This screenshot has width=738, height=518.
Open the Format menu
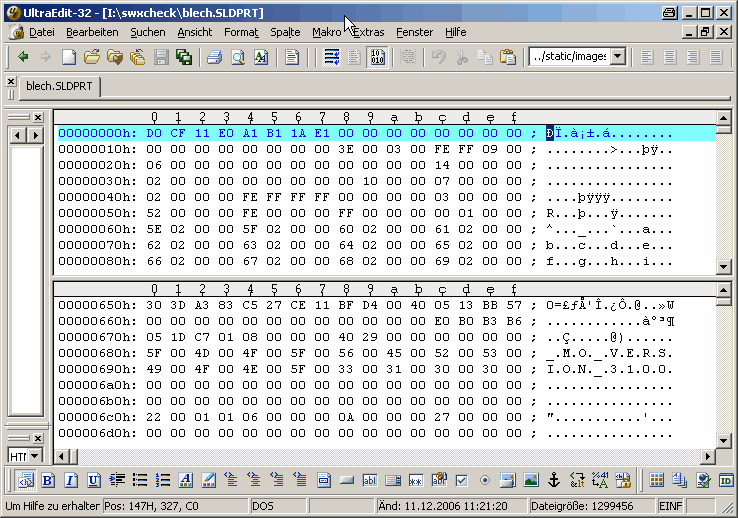click(241, 32)
